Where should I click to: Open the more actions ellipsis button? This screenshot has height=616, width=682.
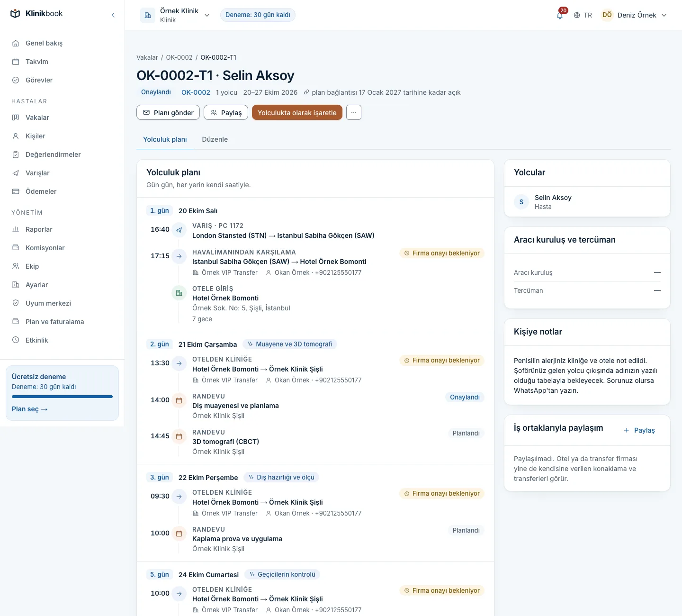(354, 112)
